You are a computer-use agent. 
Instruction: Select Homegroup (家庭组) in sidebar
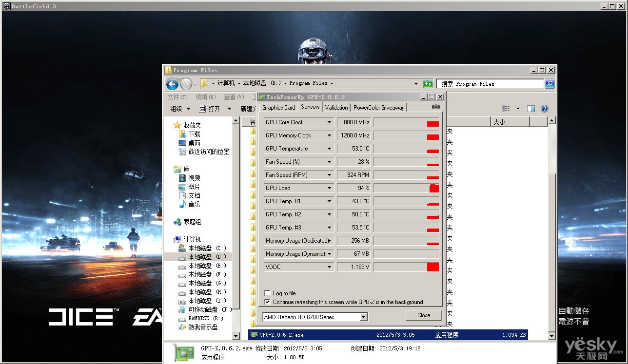tap(192, 222)
